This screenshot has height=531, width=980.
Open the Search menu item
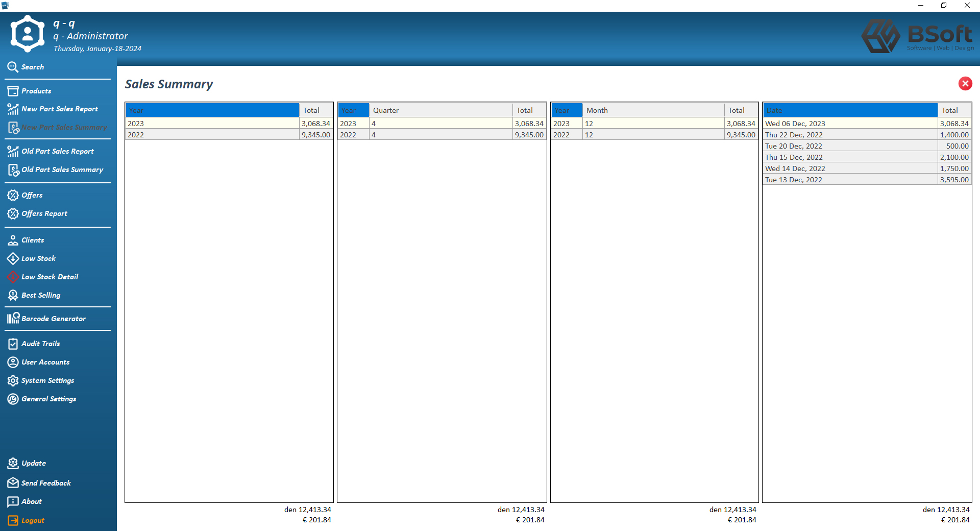tap(33, 67)
